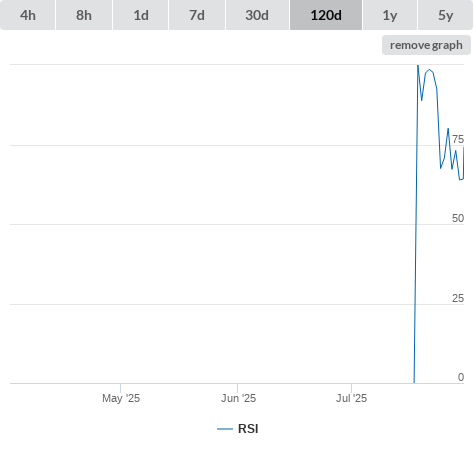Click the active 120d range tab
The height and width of the screenshot is (455, 474).
point(326,15)
